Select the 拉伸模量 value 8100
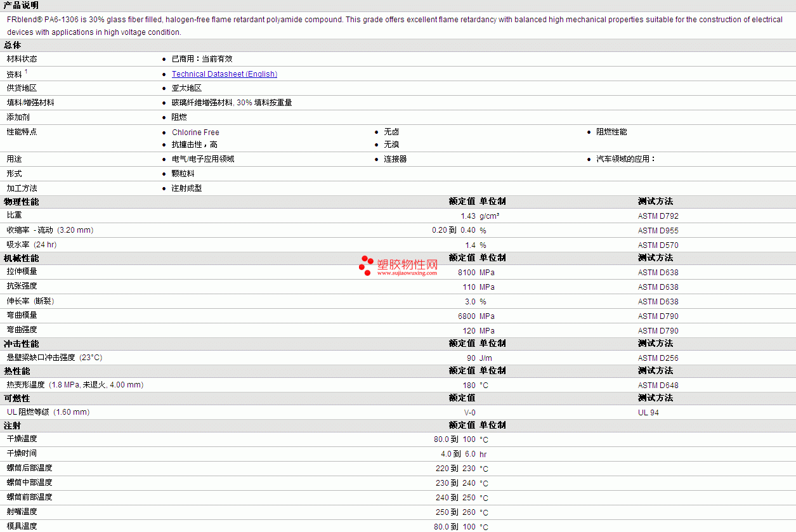Screen dimensions: 796x532 467,273
